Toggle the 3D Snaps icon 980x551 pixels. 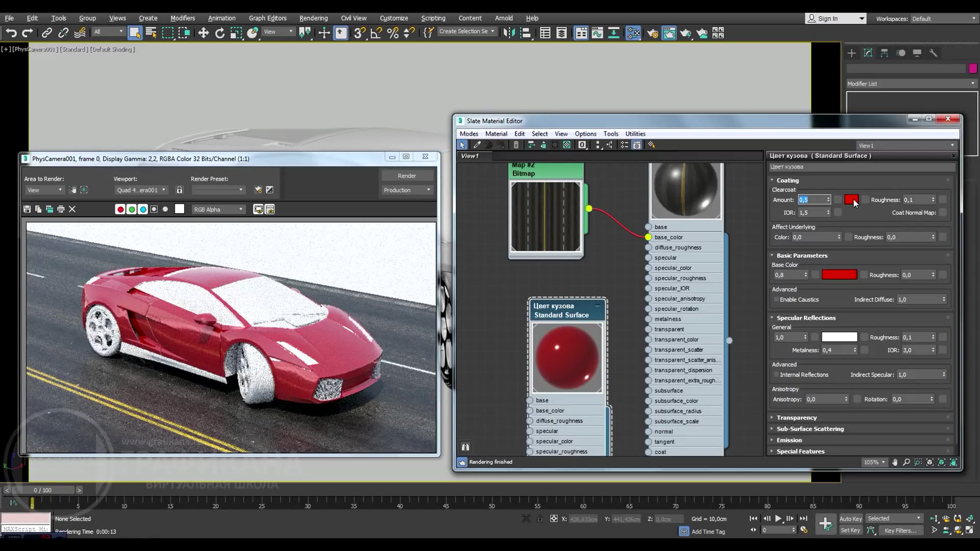pyautogui.click(x=359, y=33)
